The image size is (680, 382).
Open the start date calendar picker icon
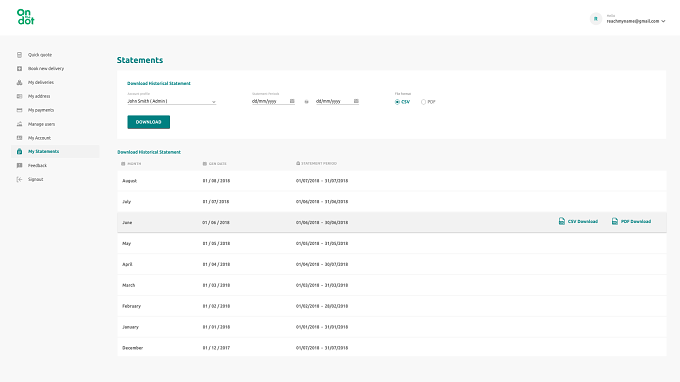coord(292,101)
